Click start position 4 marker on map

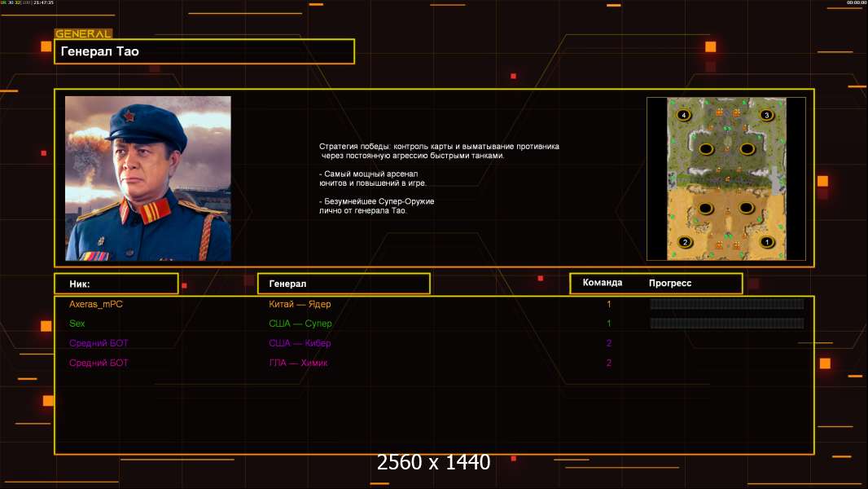coord(684,115)
